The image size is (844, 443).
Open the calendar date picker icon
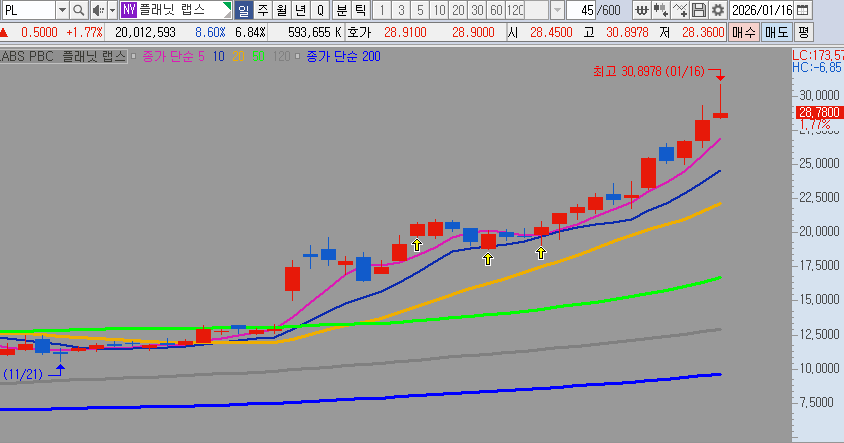coord(802,10)
